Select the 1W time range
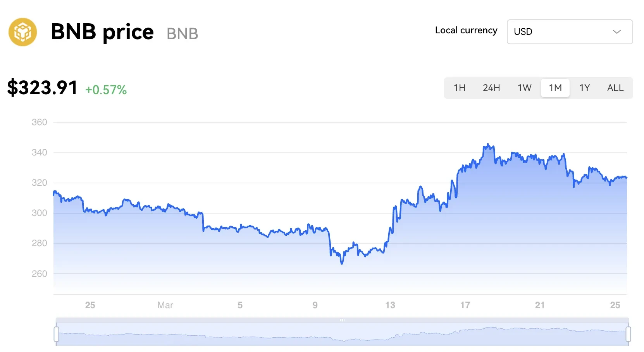Viewport: 644px width, 352px height. [x=524, y=88]
